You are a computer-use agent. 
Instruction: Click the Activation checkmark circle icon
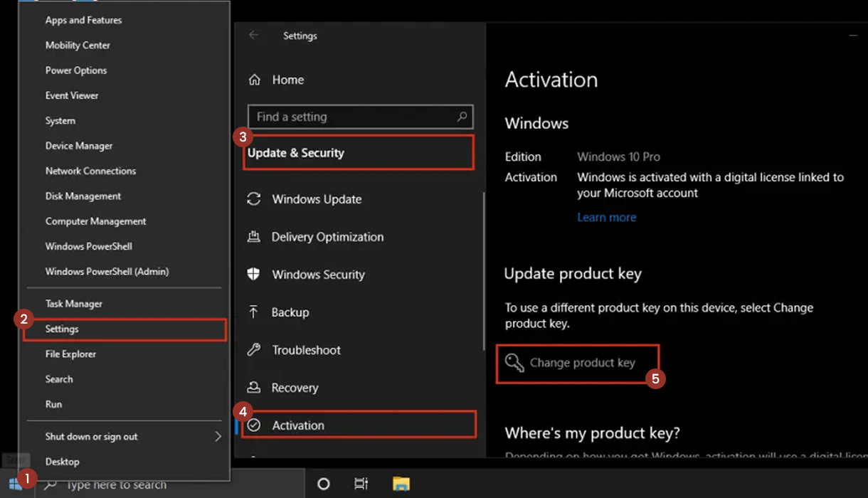pyautogui.click(x=255, y=425)
